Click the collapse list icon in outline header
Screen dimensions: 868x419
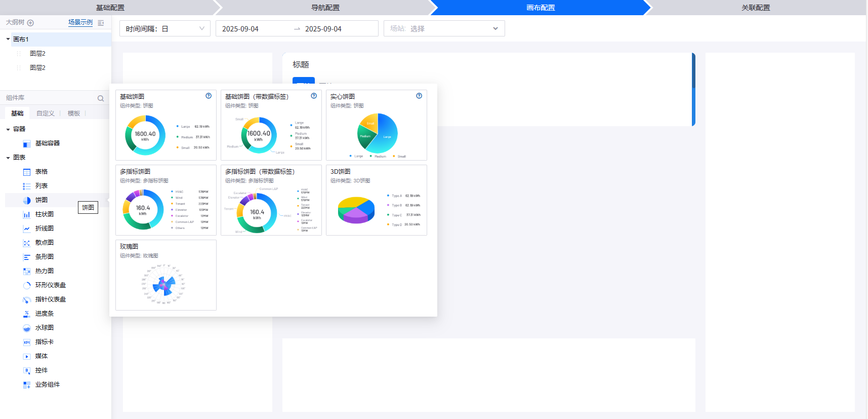point(101,23)
